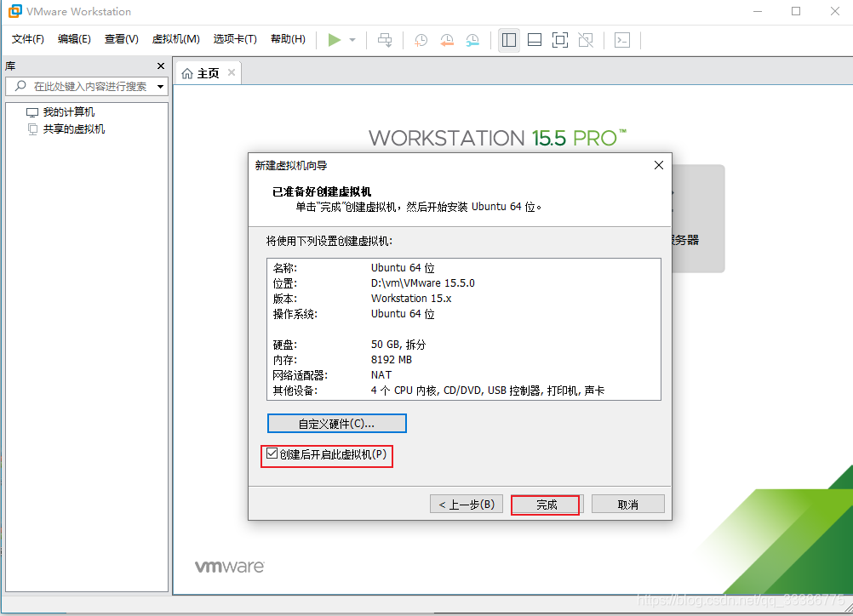The width and height of the screenshot is (853, 616).
Task: Click the NAT network adapter value
Action: (381, 375)
